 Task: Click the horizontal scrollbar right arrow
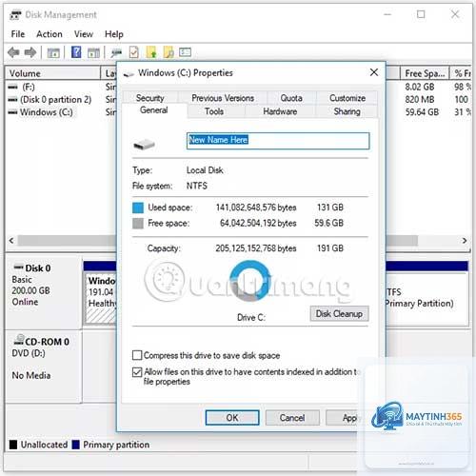point(465,240)
